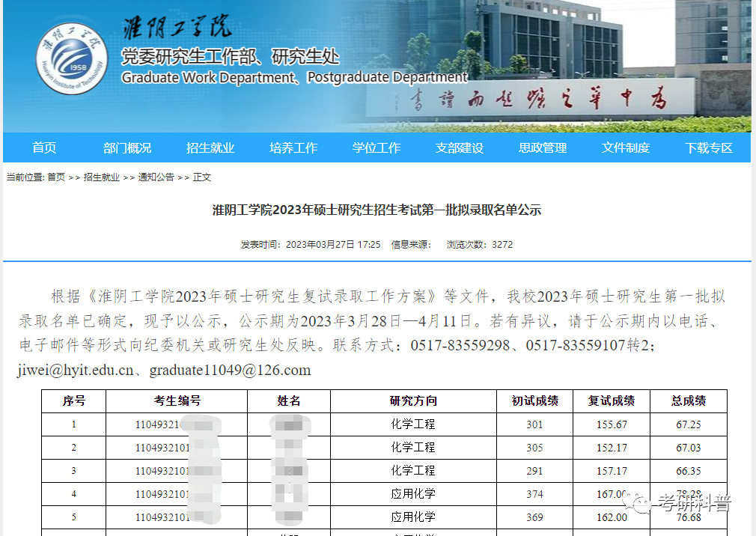Click the initial exam score 305
This screenshot has height=536, width=756.
pos(534,448)
